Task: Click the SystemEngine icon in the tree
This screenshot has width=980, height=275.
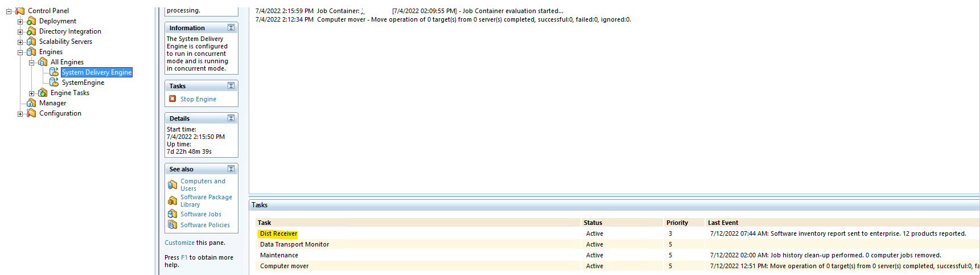Action: (x=54, y=83)
